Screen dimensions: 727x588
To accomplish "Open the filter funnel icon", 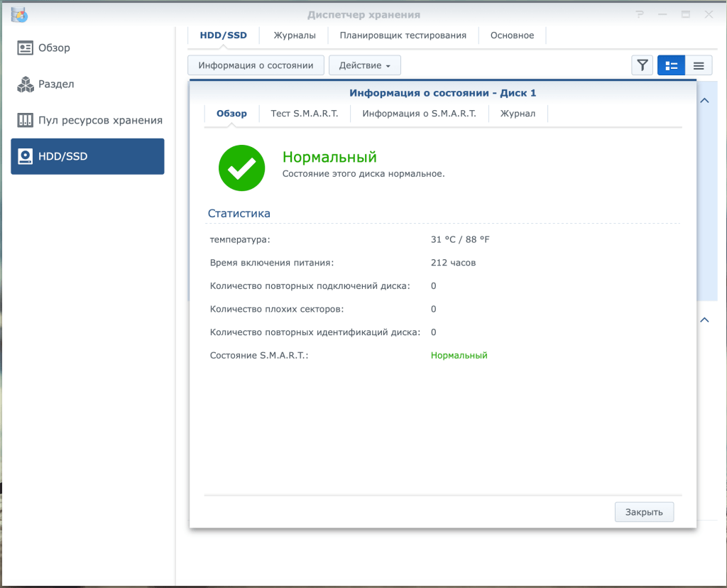I will pos(642,65).
